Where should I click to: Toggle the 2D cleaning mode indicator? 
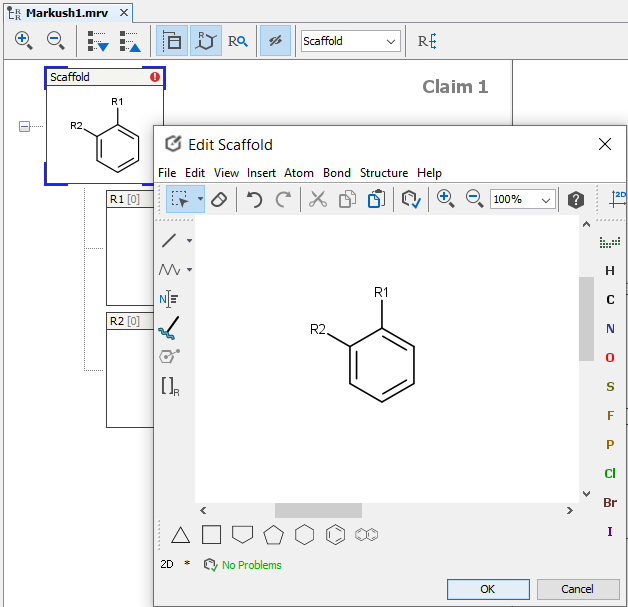167,564
